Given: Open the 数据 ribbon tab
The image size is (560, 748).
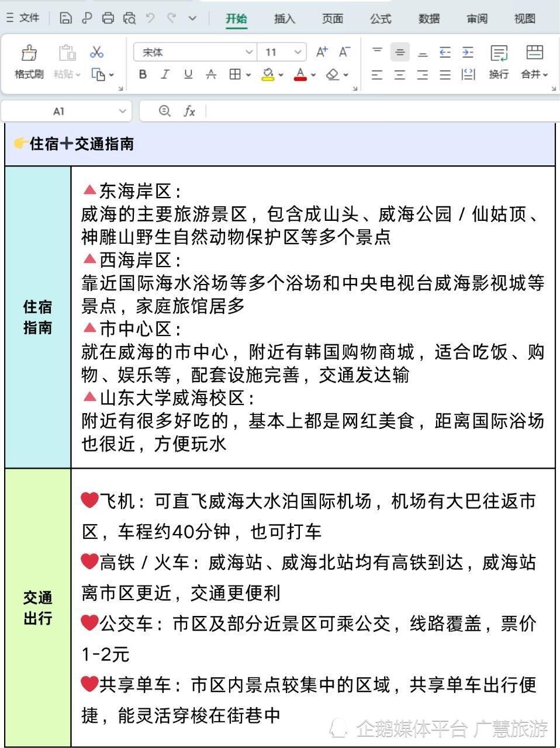Looking at the screenshot, I should click(x=428, y=19).
